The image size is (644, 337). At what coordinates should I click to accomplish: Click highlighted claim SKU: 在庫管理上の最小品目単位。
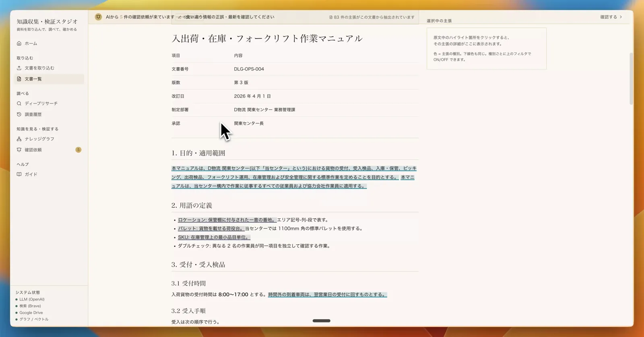(x=214, y=237)
